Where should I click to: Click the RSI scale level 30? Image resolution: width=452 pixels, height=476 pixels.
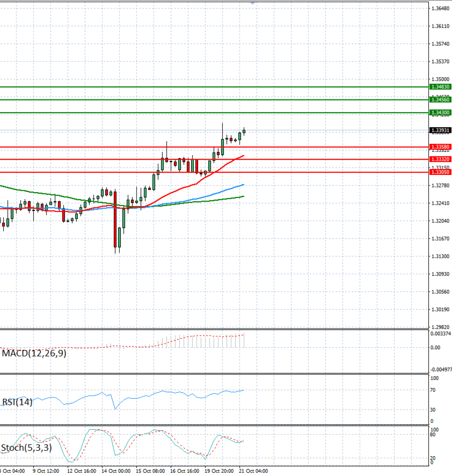tap(433, 410)
